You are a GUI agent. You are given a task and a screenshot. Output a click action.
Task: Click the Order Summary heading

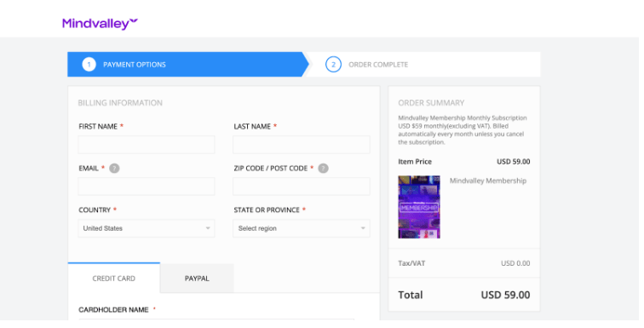click(431, 102)
